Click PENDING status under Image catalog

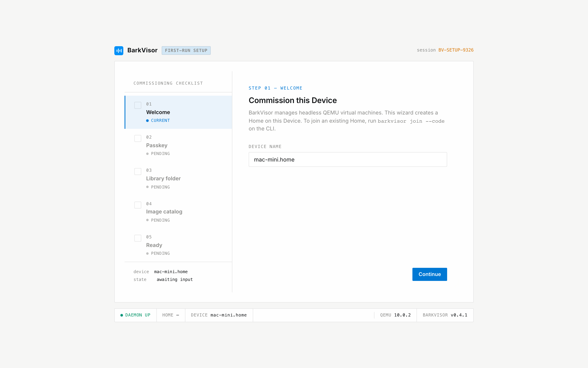coord(158,220)
